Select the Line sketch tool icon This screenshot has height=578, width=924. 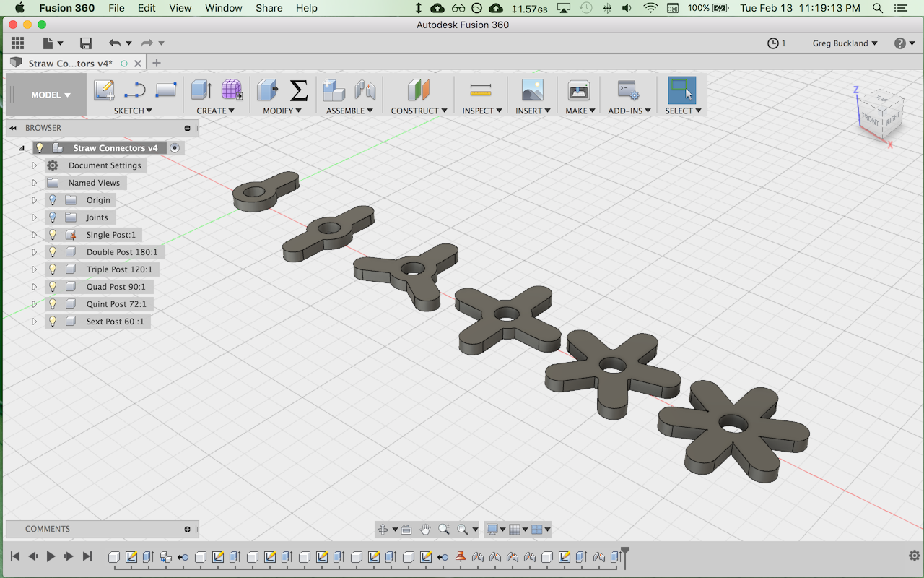pos(135,90)
